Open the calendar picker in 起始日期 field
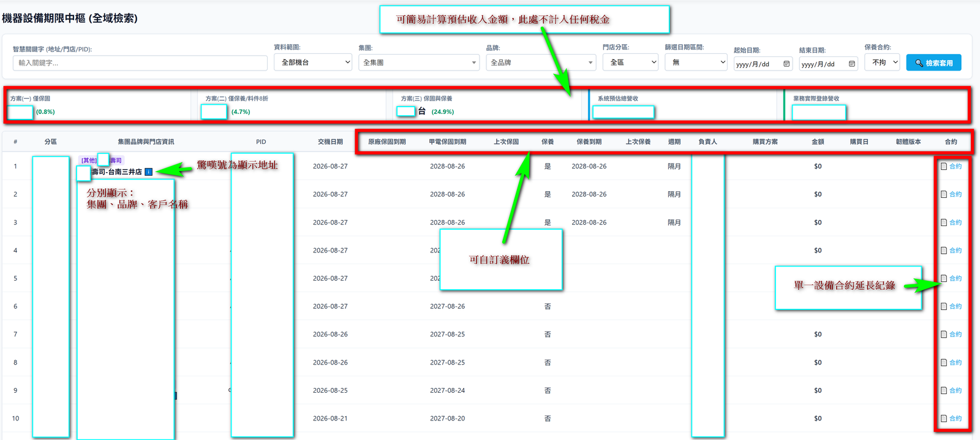The image size is (980, 440). point(786,64)
